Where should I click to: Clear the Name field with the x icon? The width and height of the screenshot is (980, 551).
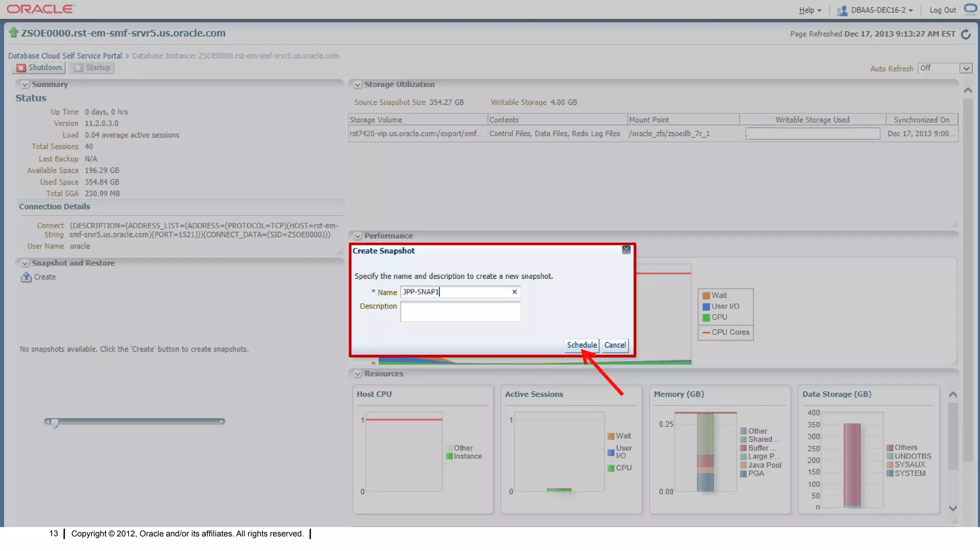514,292
